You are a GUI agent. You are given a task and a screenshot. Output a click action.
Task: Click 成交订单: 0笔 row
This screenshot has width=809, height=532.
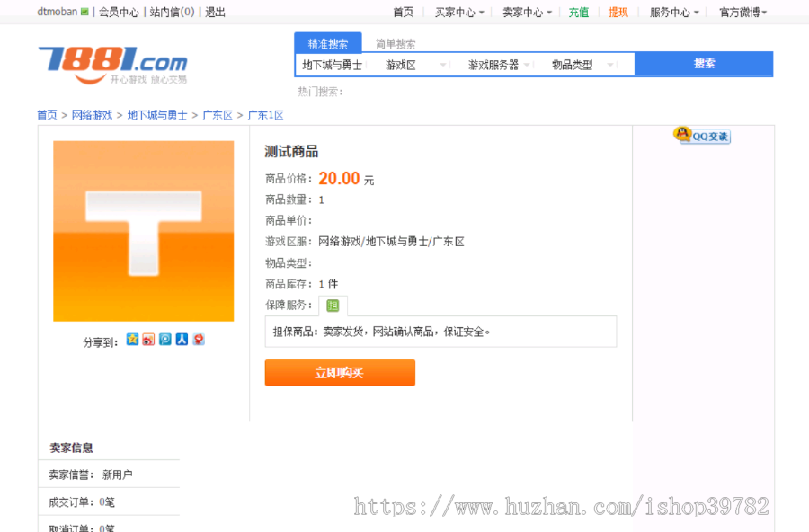coord(109,502)
